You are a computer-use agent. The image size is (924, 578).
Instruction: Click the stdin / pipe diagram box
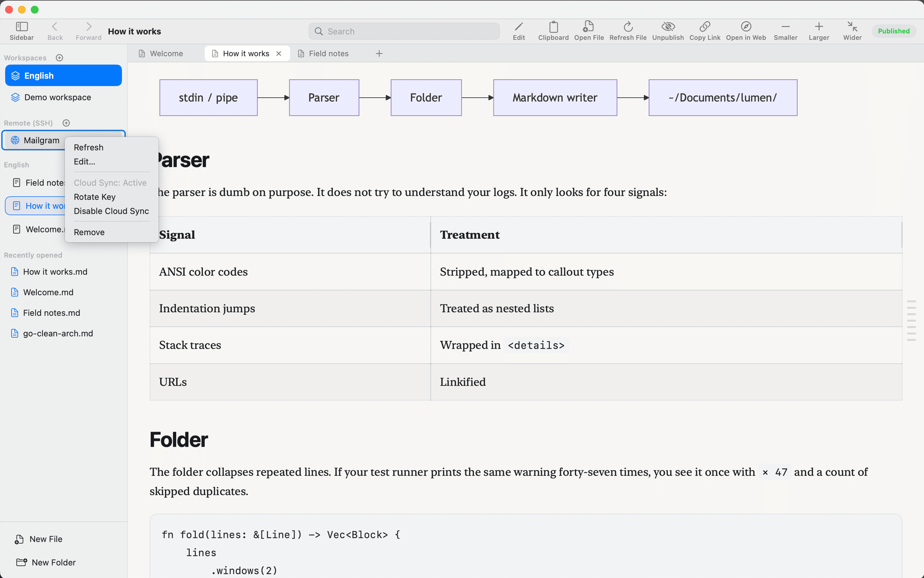click(x=209, y=98)
